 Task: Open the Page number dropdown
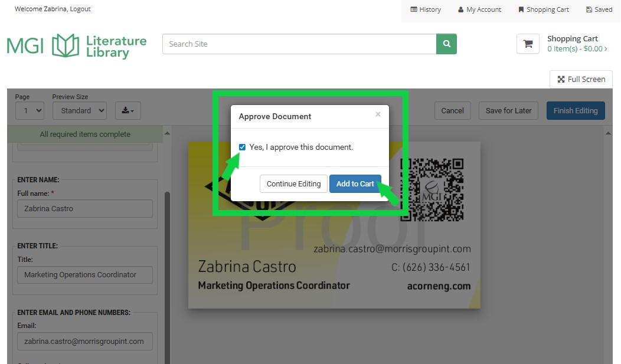pyautogui.click(x=30, y=111)
